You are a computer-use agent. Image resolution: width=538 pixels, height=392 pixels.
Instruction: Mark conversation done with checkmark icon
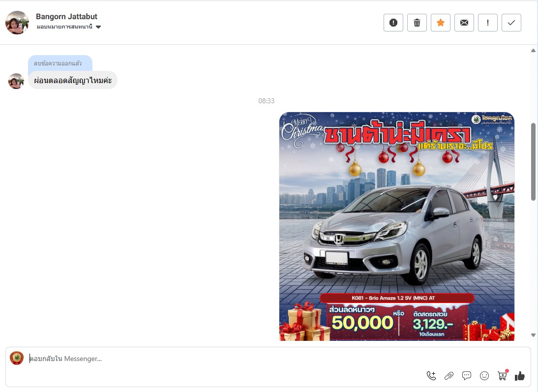pos(511,23)
